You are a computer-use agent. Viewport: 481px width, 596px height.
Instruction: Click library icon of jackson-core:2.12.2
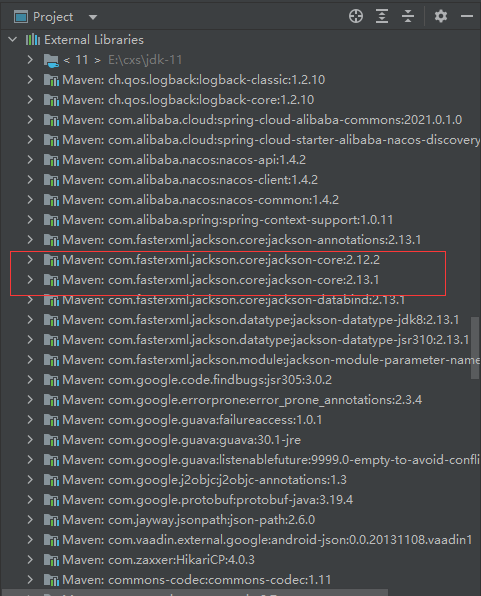51,260
